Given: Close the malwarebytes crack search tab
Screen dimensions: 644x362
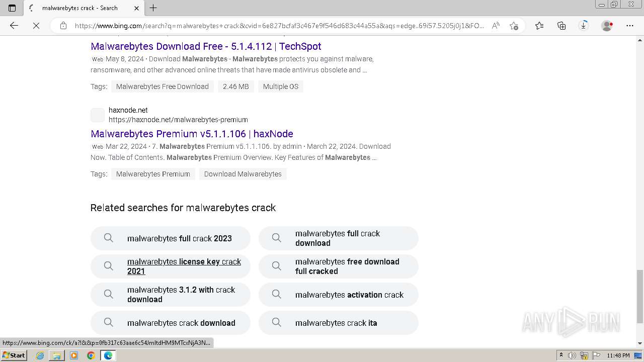Looking at the screenshot, I should 137,8.
